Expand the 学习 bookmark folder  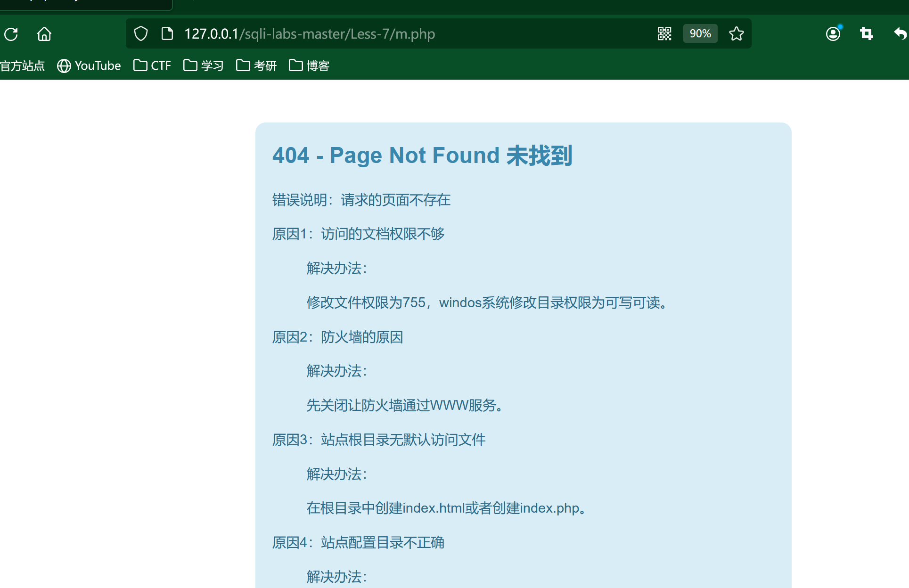point(204,65)
